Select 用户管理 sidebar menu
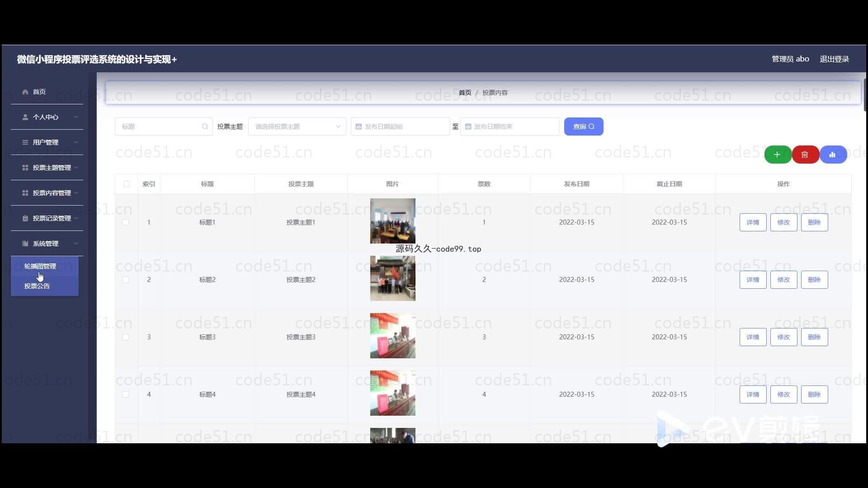The image size is (868, 488). pyautogui.click(x=47, y=142)
